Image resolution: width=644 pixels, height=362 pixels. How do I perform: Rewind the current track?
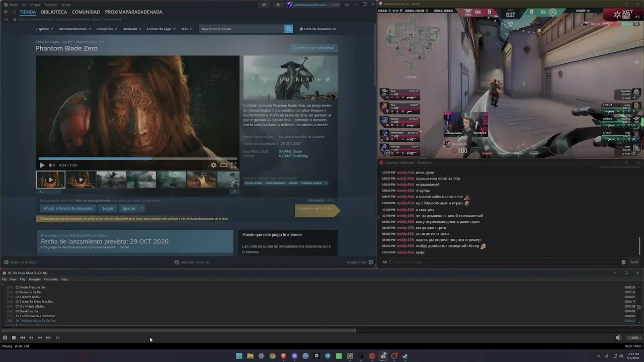click(x=31, y=338)
